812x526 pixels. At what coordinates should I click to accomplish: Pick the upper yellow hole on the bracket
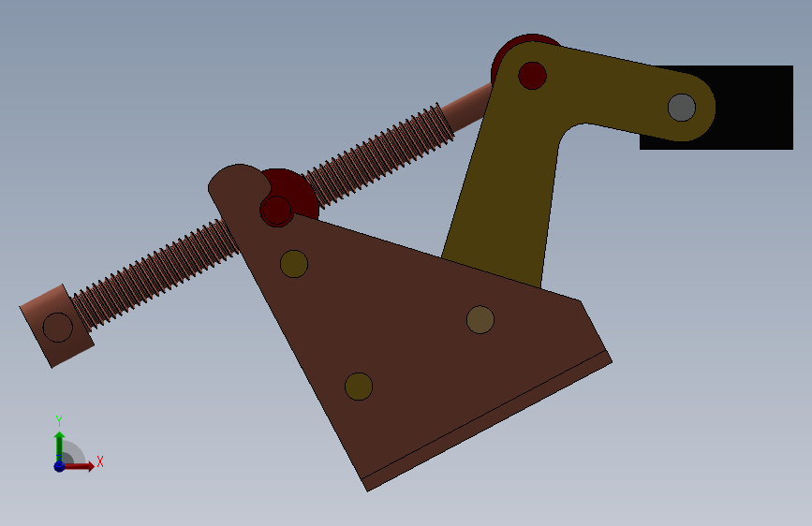(x=294, y=264)
